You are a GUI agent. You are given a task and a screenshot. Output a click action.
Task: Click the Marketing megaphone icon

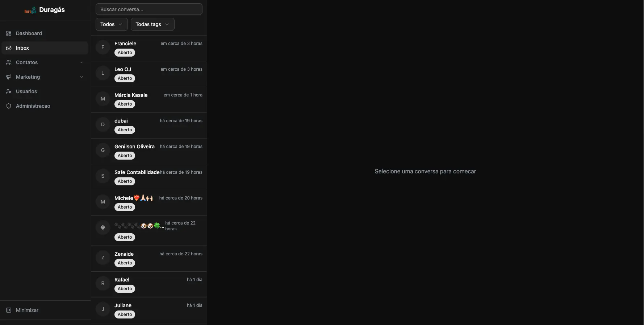click(x=9, y=77)
